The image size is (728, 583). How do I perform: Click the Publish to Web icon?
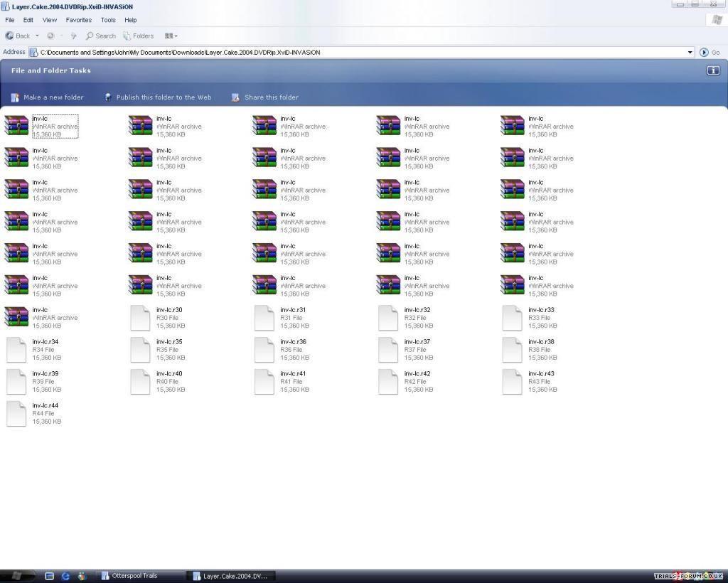pyautogui.click(x=108, y=97)
